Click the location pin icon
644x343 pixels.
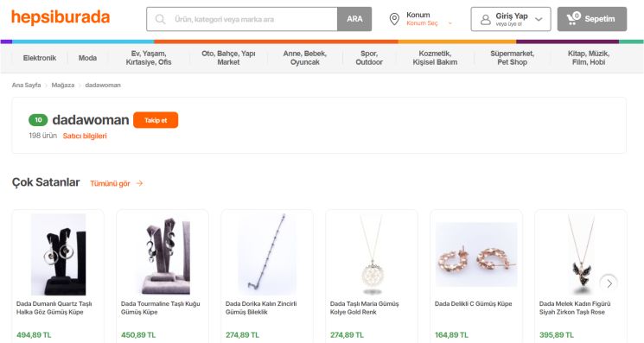394,19
